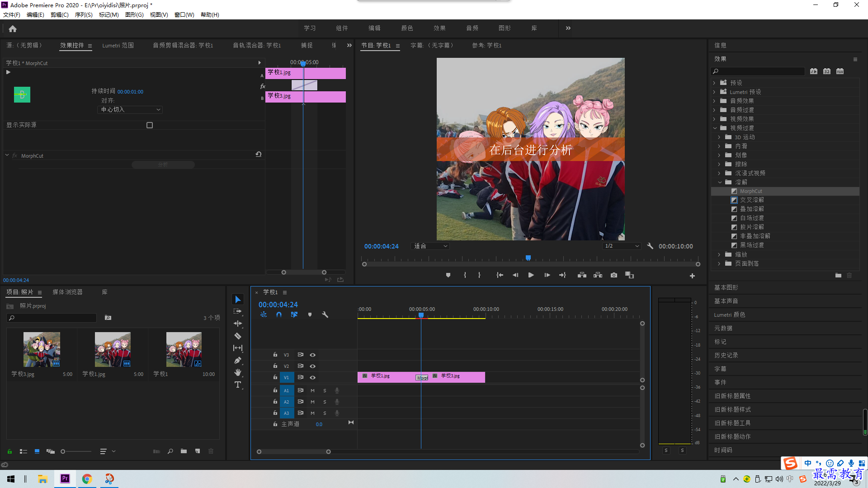868x488 pixels.
Task: Switch to 效果 workspace tab
Action: (439, 28)
